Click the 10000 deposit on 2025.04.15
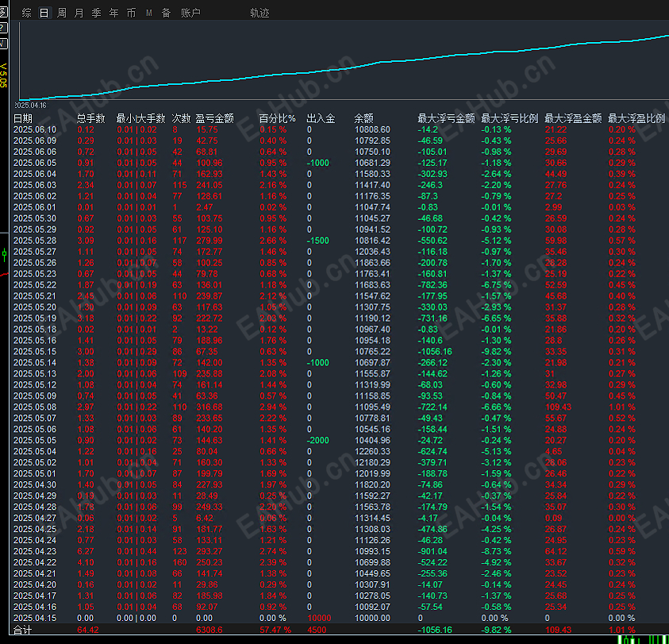669x644 pixels. [319, 618]
